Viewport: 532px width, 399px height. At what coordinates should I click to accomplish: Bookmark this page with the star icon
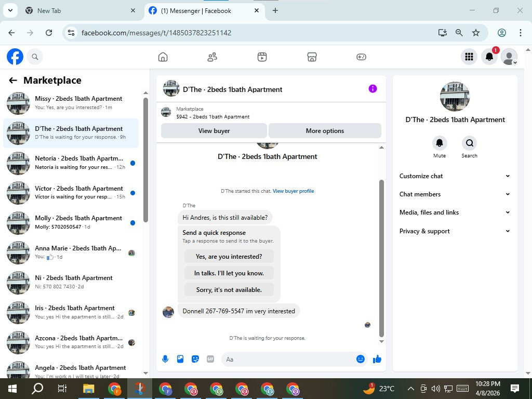(476, 33)
